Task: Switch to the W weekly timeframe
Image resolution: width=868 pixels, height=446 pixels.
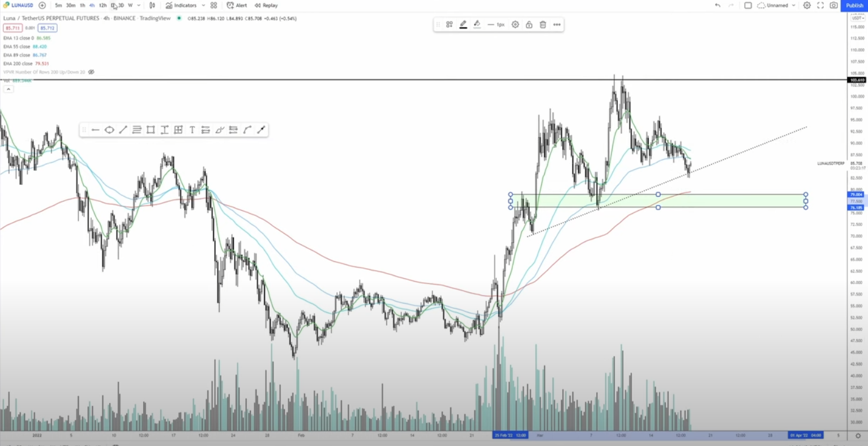Action: point(130,5)
